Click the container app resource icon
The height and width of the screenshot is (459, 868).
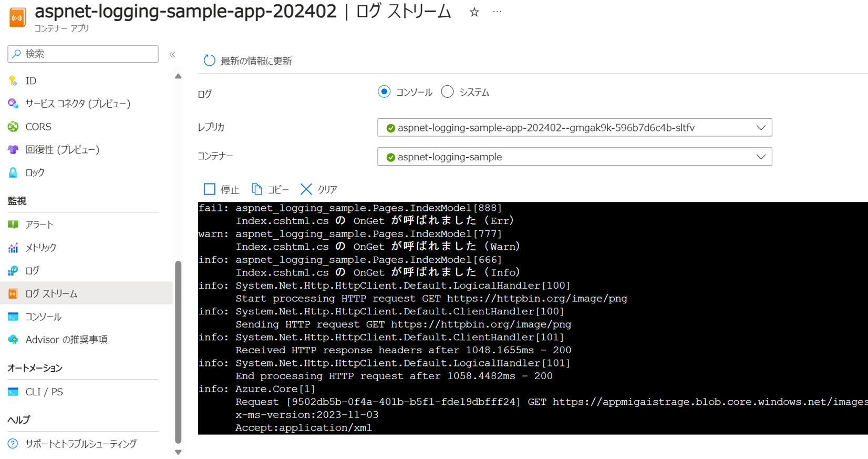tap(17, 17)
